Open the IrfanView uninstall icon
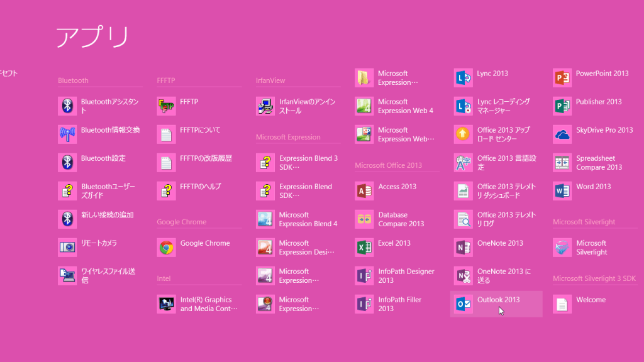 click(x=265, y=106)
